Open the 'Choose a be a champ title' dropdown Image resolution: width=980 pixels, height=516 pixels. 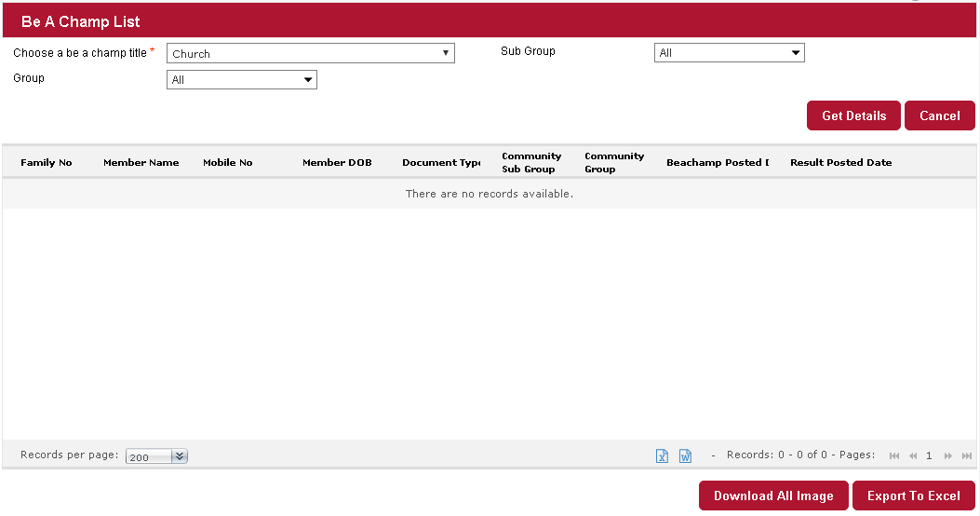pos(311,54)
